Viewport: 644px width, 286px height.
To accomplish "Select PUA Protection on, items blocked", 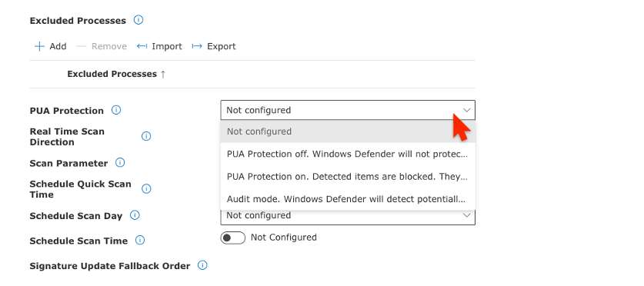I will [348, 177].
